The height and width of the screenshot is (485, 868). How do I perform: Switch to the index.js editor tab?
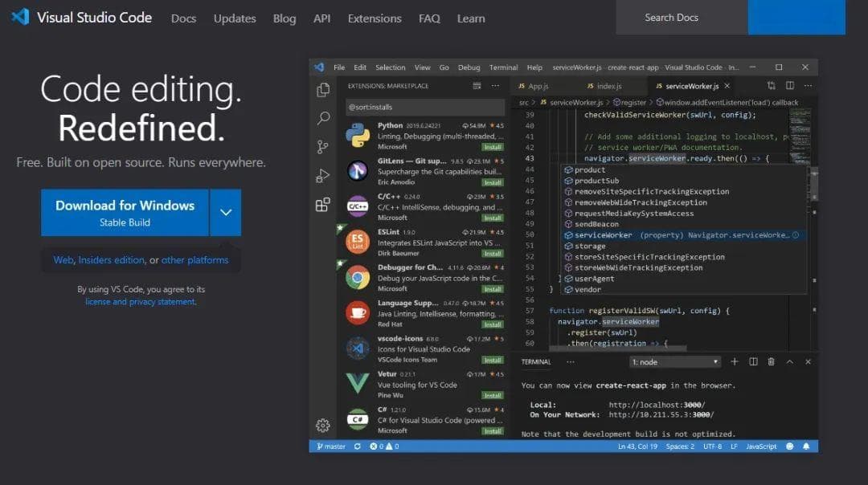click(609, 86)
